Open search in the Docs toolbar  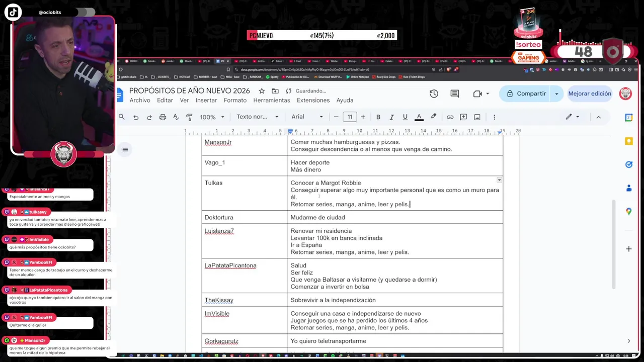click(x=121, y=117)
